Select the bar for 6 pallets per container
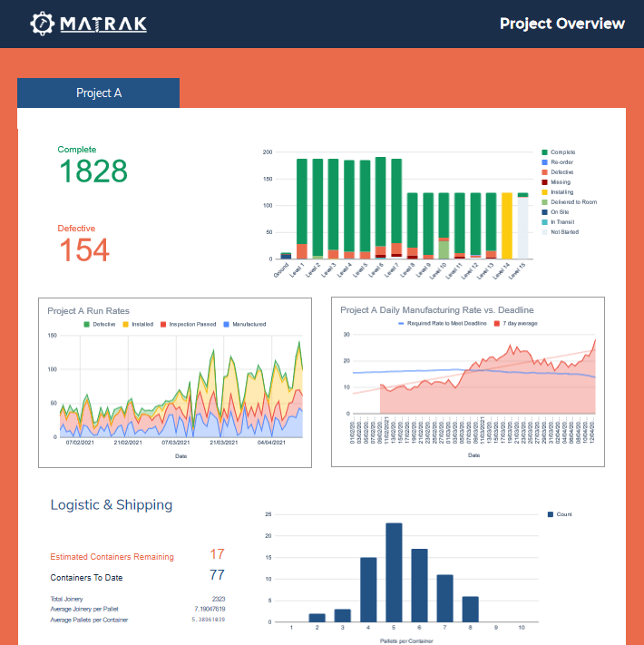Viewport: 644px width, 645px height. coord(419,585)
